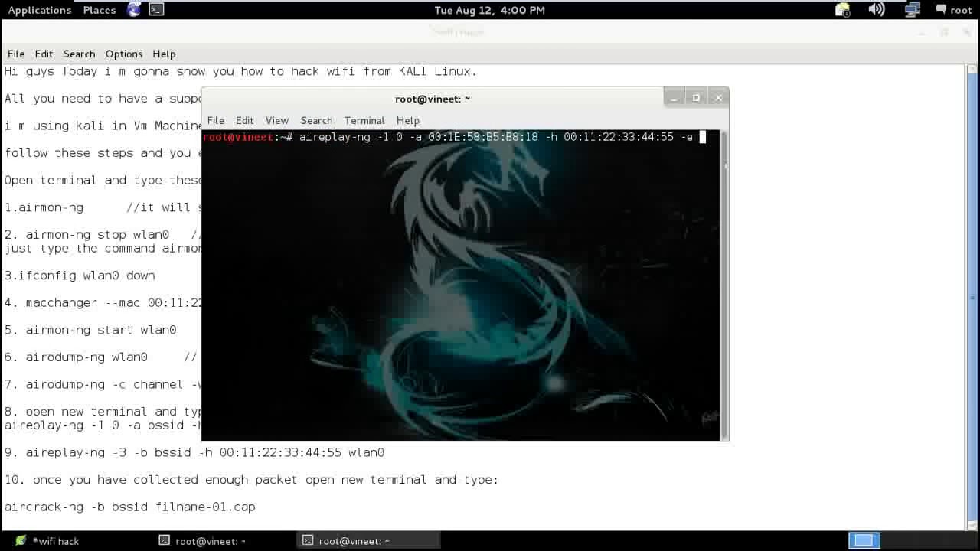
Task: Open terminal Help menu
Action: [408, 120]
